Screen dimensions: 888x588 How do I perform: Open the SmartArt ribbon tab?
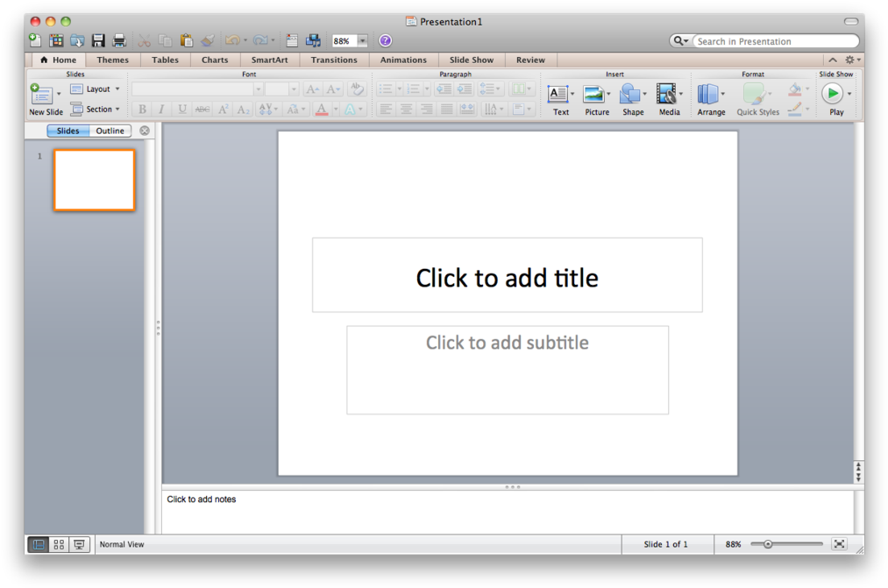point(272,60)
